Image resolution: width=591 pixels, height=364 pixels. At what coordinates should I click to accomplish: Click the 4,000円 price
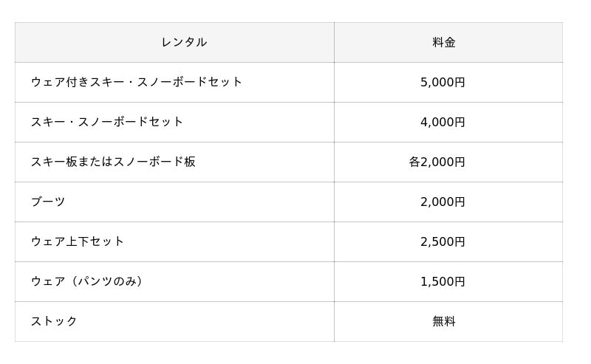pyautogui.click(x=443, y=122)
